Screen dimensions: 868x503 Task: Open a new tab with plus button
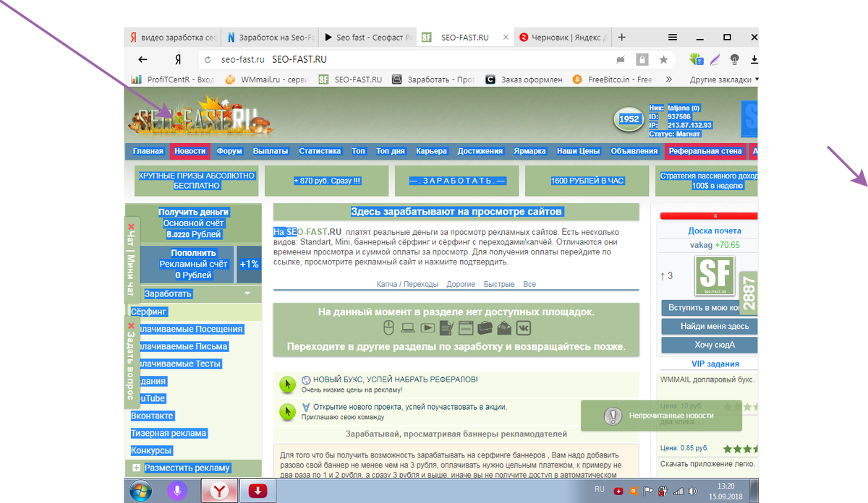[622, 38]
